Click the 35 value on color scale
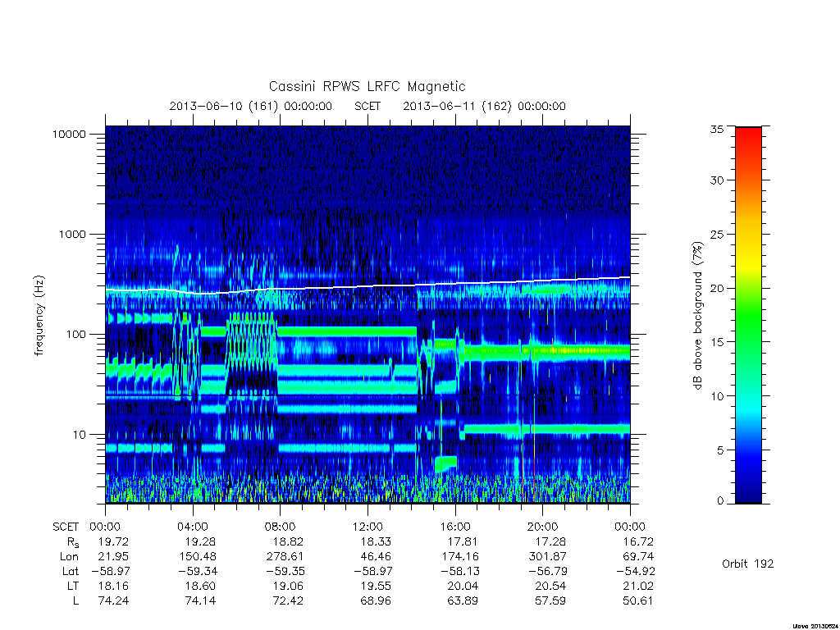Image resolution: width=840 pixels, height=630 pixels. (x=717, y=129)
